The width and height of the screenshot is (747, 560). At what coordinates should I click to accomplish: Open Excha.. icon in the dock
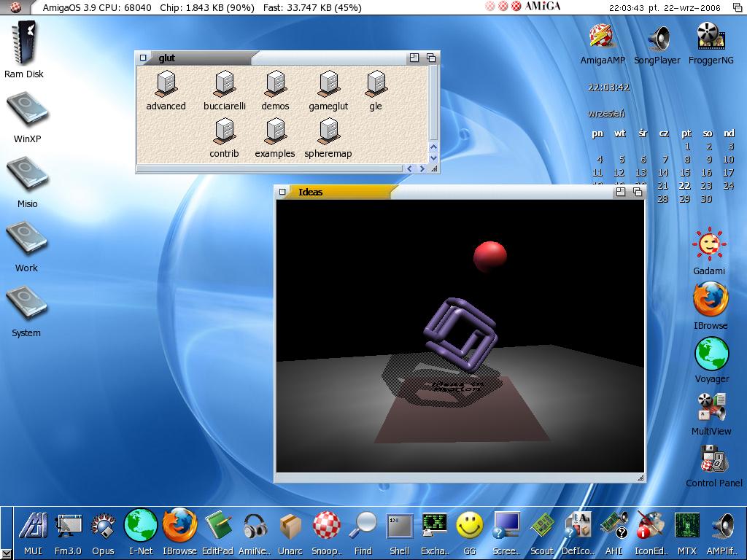click(435, 526)
